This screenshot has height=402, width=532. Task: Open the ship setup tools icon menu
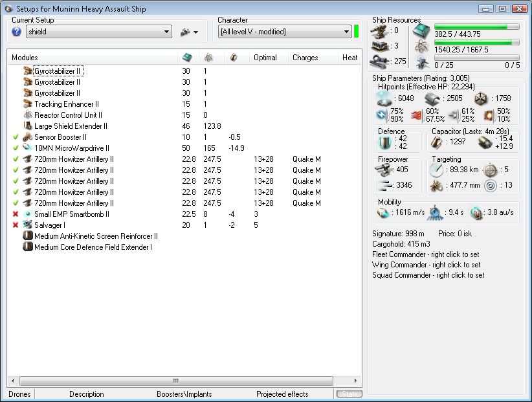click(189, 32)
